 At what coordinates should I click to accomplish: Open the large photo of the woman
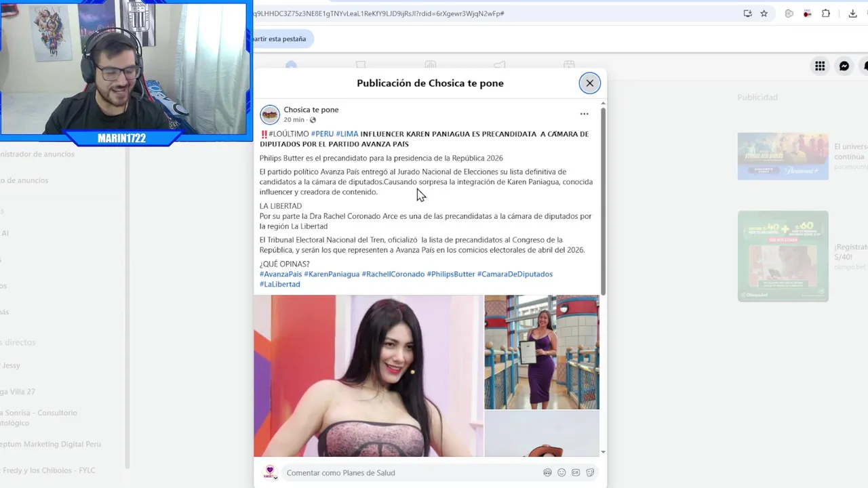point(368,375)
